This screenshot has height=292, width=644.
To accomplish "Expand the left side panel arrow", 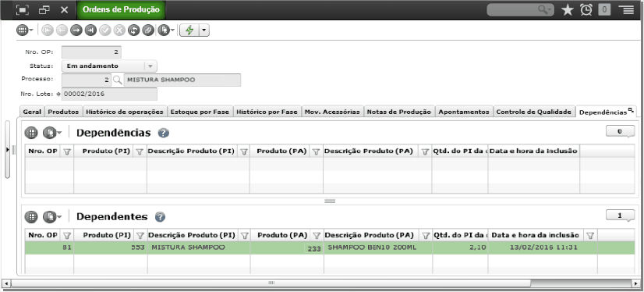I will 7,150.
